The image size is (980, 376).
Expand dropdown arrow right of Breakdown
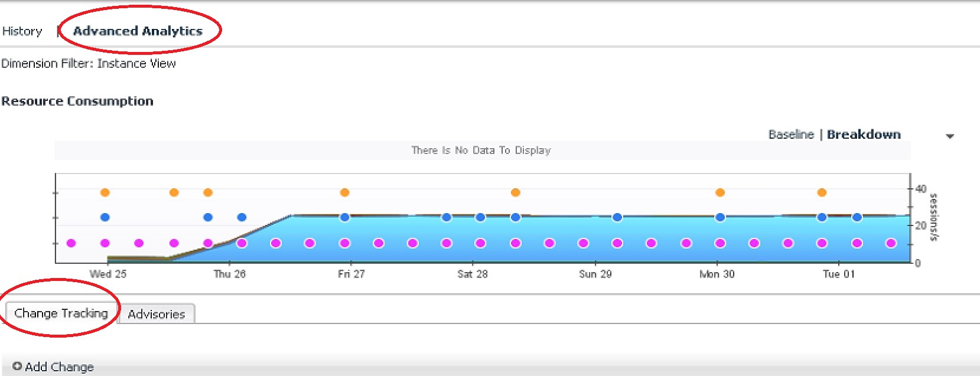950,136
